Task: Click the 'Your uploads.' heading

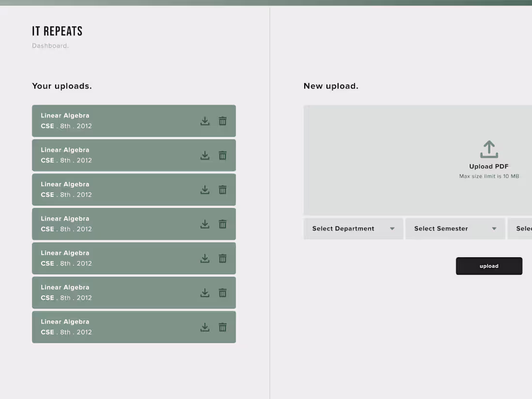Action: click(x=62, y=86)
